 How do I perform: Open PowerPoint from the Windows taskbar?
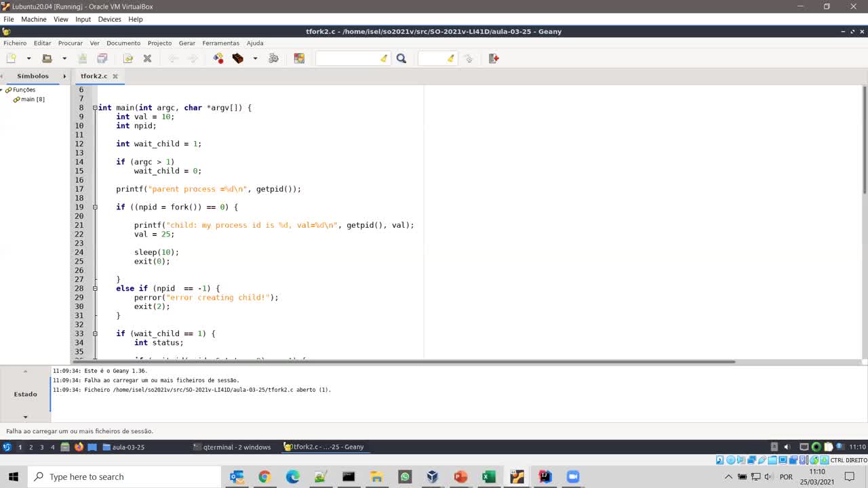[x=460, y=476]
